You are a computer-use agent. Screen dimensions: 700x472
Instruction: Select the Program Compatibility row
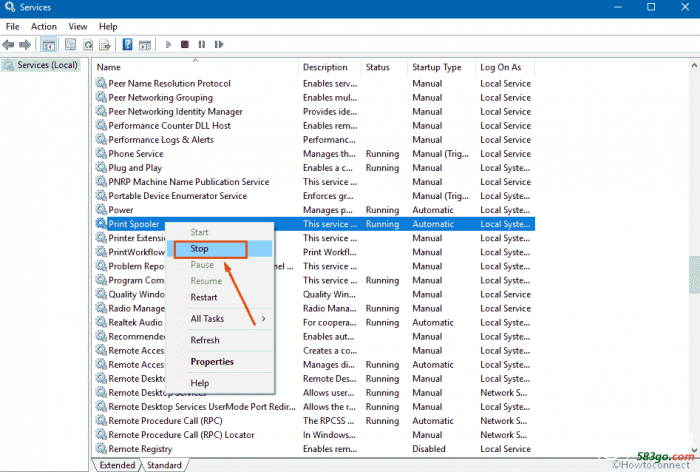pos(314,280)
